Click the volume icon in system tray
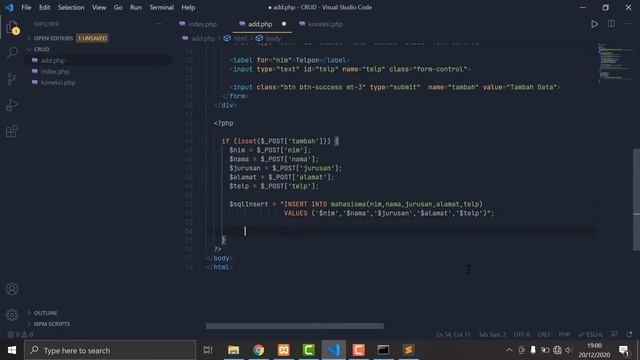Image resolution: width=640 pixels, height=360 pixels. tap(569, 350)
